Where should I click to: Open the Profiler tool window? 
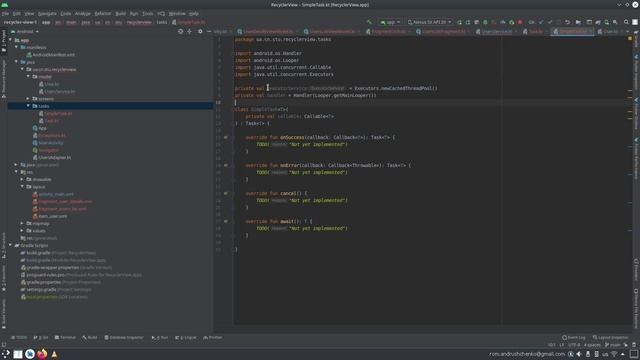[x=213, y=338]
